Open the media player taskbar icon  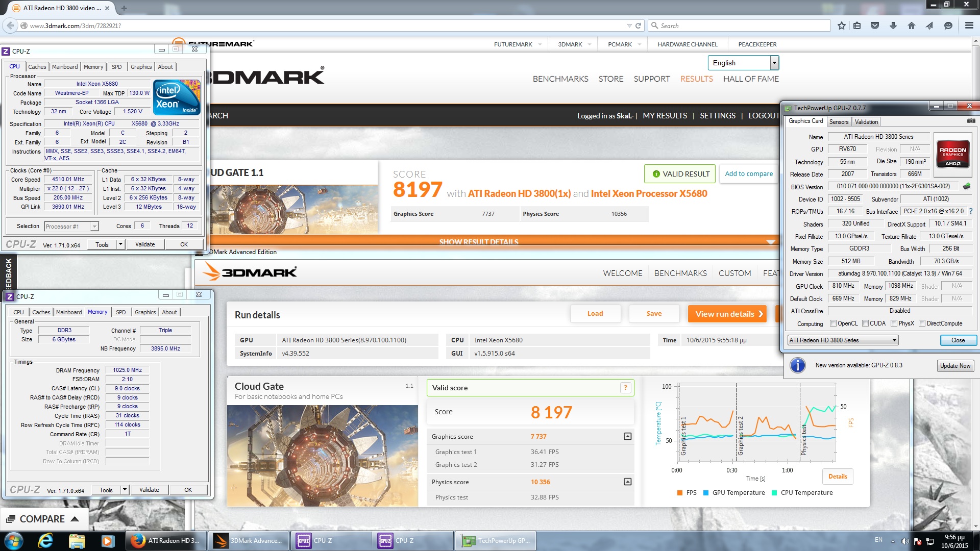point(107,541)
